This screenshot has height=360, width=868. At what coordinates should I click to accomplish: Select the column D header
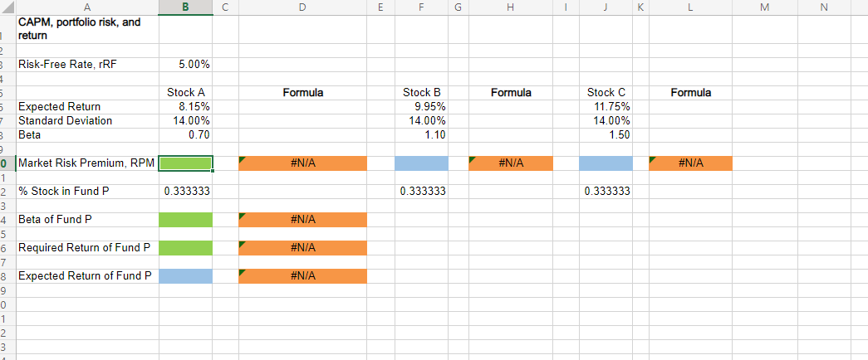(x=302, y=7)
